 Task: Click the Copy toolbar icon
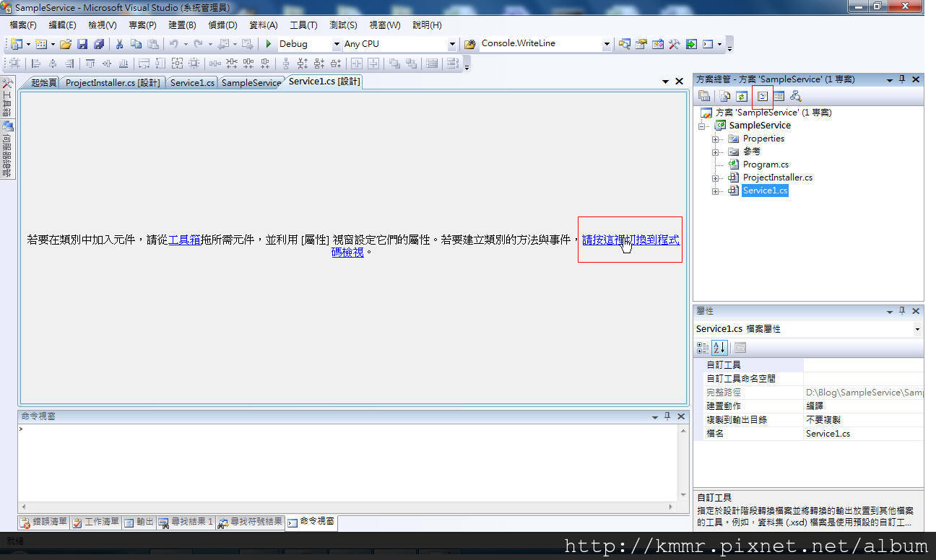pyautogui.click(x=136, y=44)
